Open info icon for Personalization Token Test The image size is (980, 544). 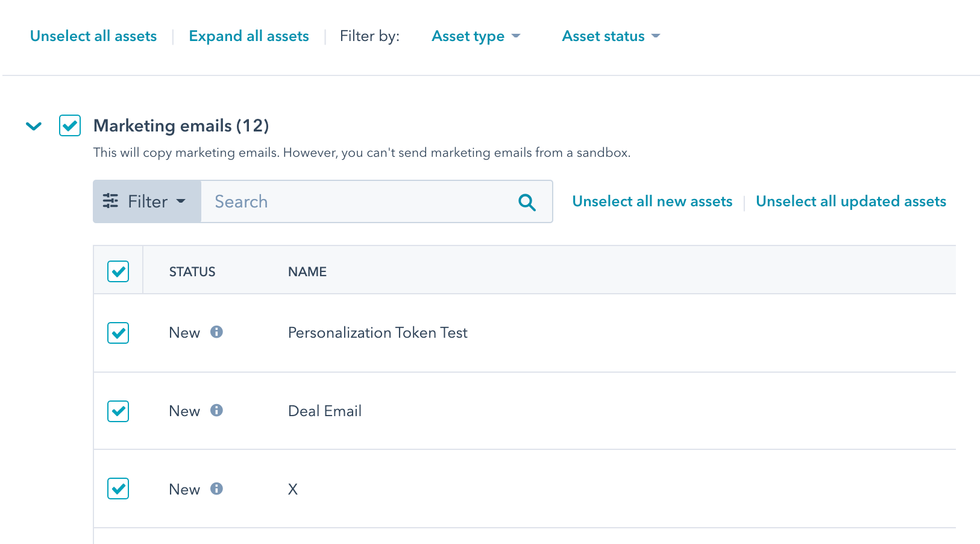(x=216, y=332)
